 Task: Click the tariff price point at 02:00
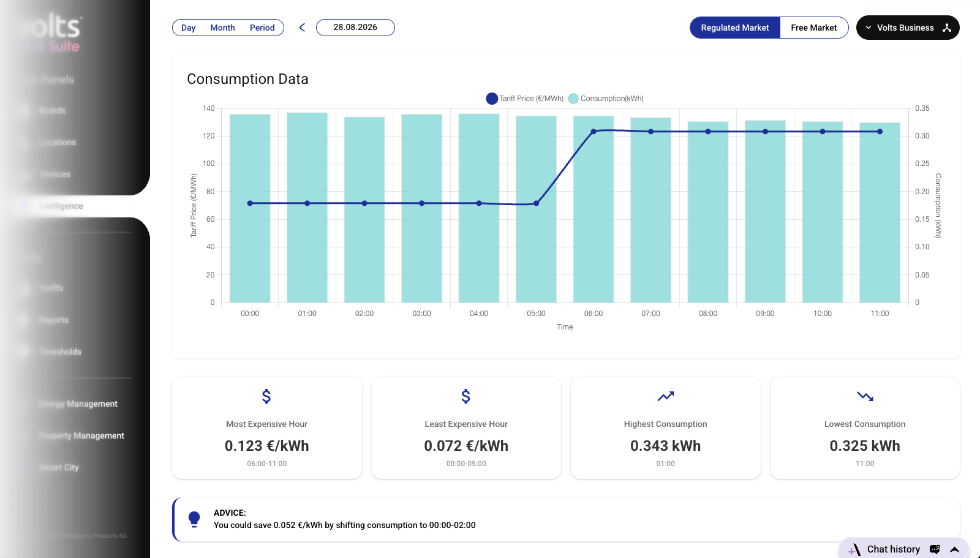pos(364,203)
